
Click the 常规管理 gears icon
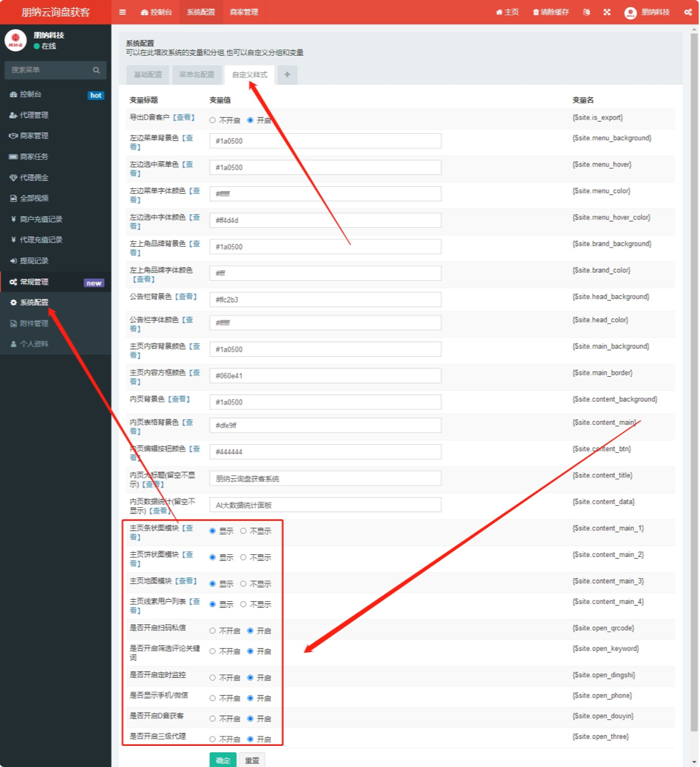click(13, 282)
